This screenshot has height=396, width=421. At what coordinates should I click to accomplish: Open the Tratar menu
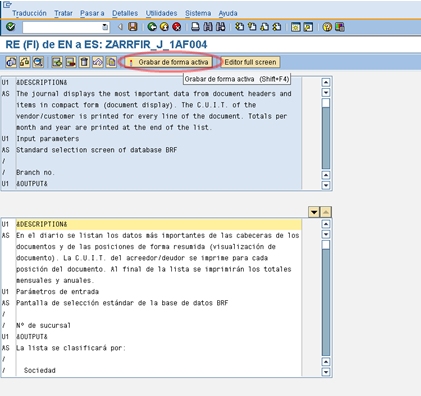[x=63, y=13]
